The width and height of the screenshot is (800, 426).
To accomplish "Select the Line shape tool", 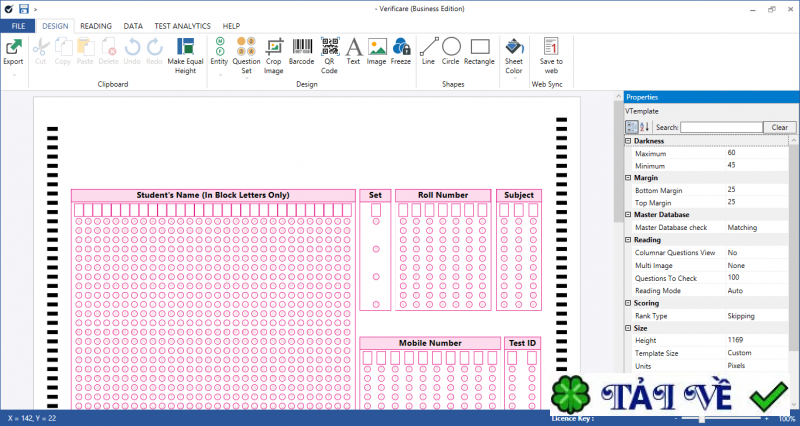I will [x=429, y=51].
